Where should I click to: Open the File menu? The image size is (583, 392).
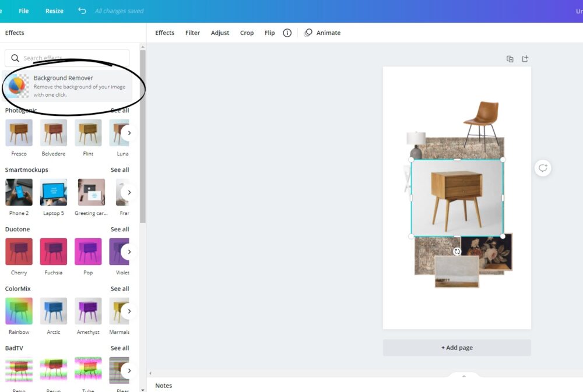pyautogui.click(x=23, y=10)
